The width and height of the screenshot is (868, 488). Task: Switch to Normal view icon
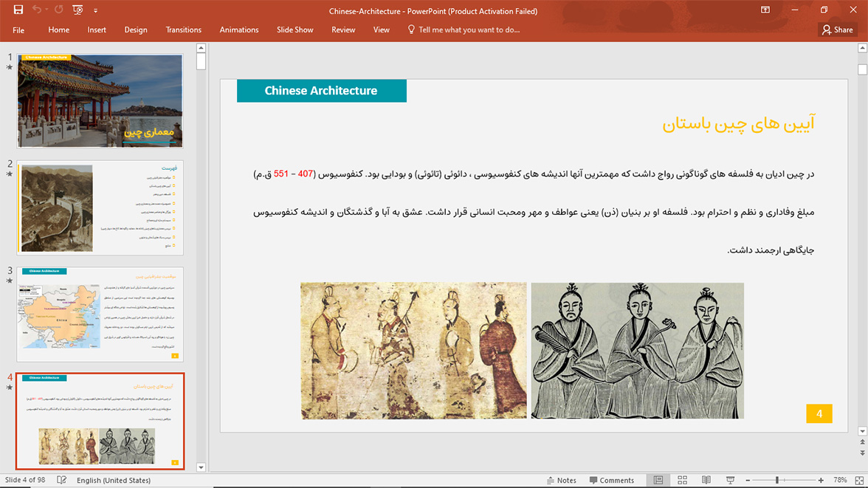(658, 480)
